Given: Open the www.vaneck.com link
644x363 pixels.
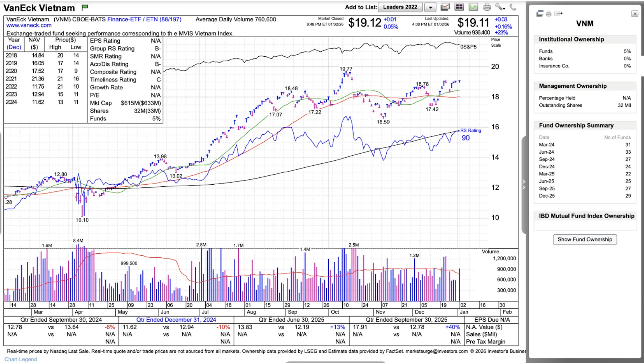Looking at the screenshot, I should (x=29, y=25).
